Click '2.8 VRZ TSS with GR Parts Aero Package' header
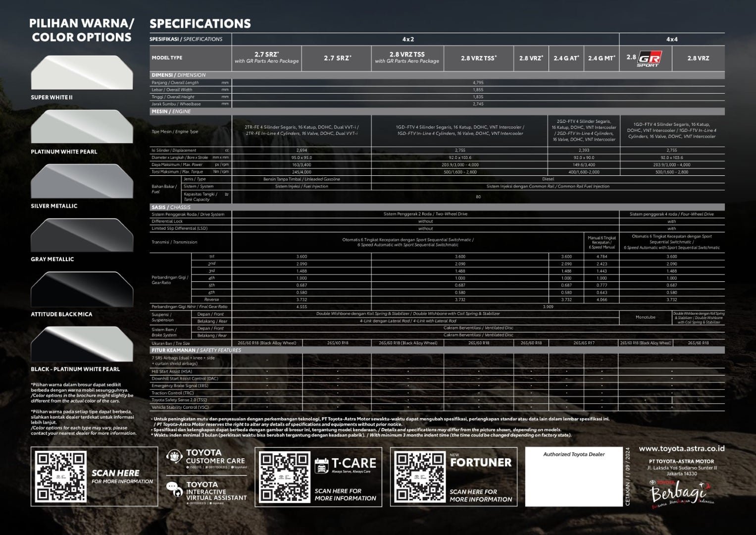This screenshot has width=756, height=535. coord(407,57)
